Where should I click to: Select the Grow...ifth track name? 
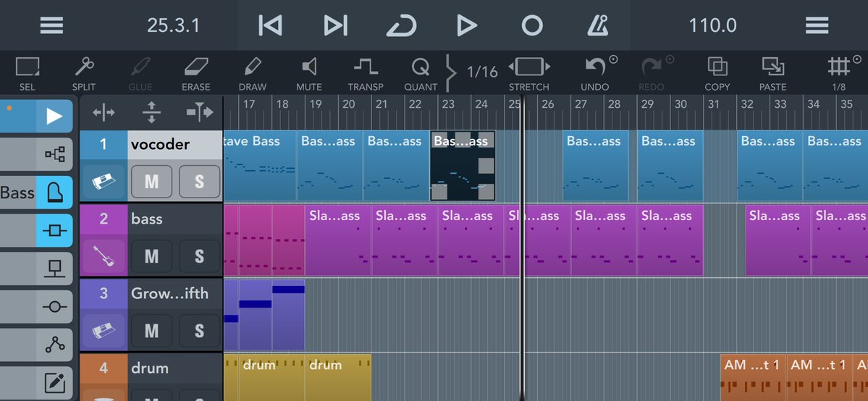(x=169, y=294)
